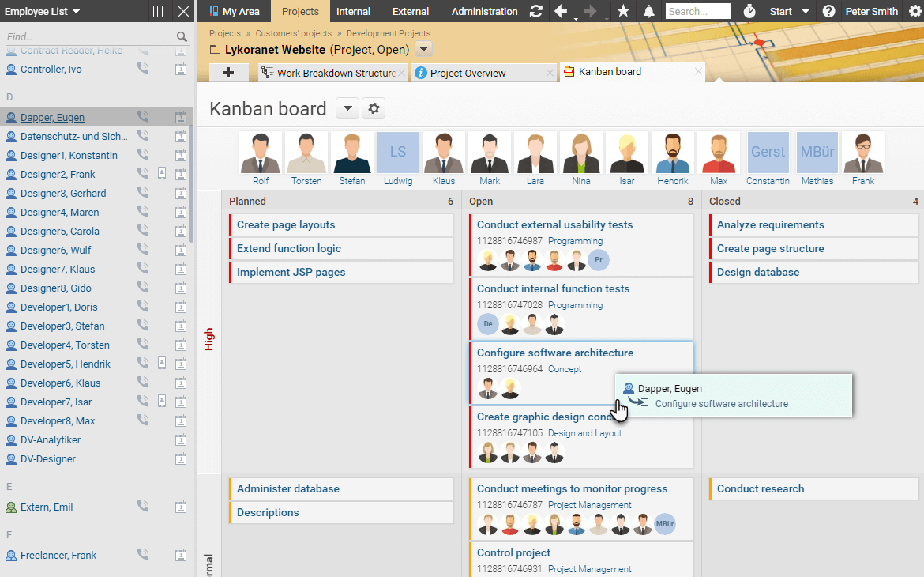924x577 pixels.
Task: Close the Kanban board tab
Action: point(698,71)
